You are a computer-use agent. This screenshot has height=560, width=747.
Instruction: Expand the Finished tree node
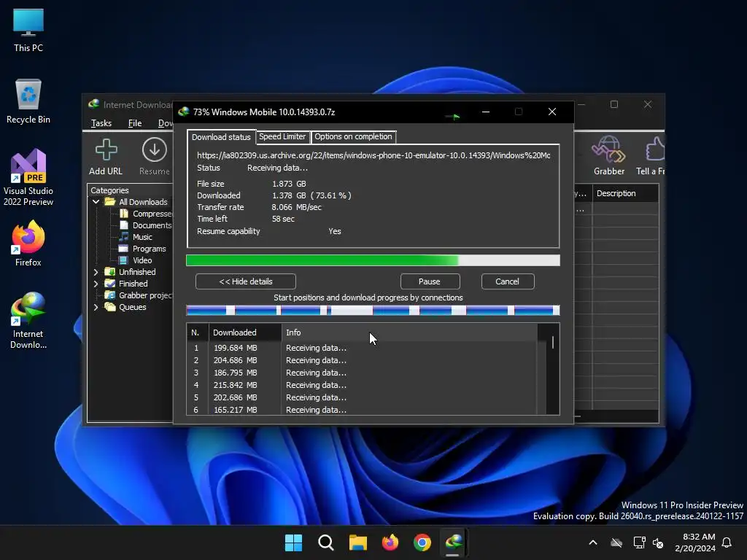(96, 284)
